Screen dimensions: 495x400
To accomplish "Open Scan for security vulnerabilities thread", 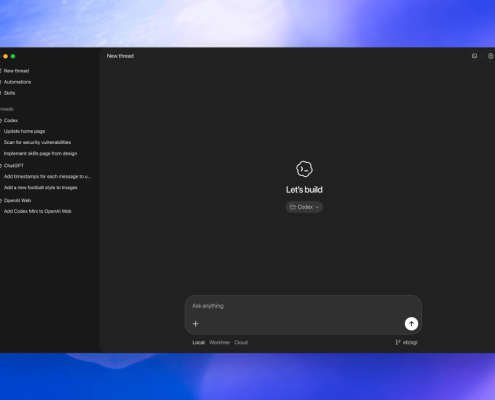I will 37,142.
